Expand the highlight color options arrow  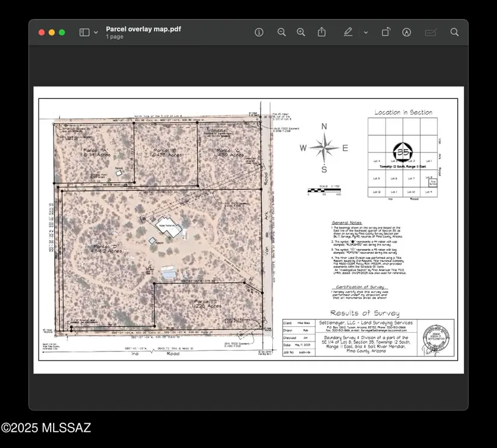pyautogui.click(x=366, y=33)
